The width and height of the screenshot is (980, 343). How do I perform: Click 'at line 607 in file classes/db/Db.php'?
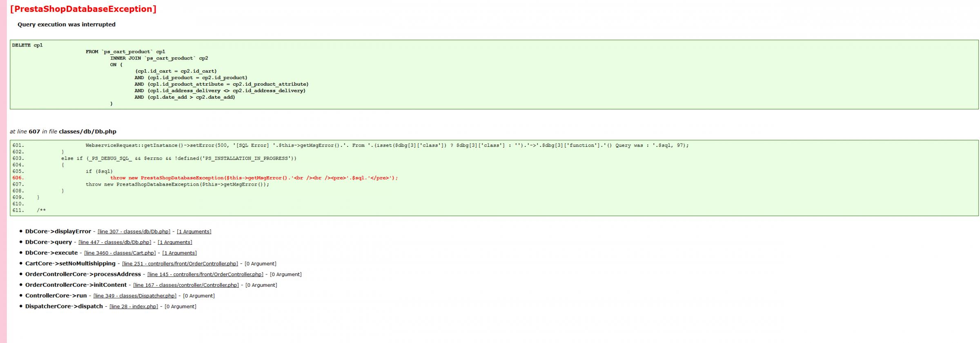pos(63,132)
